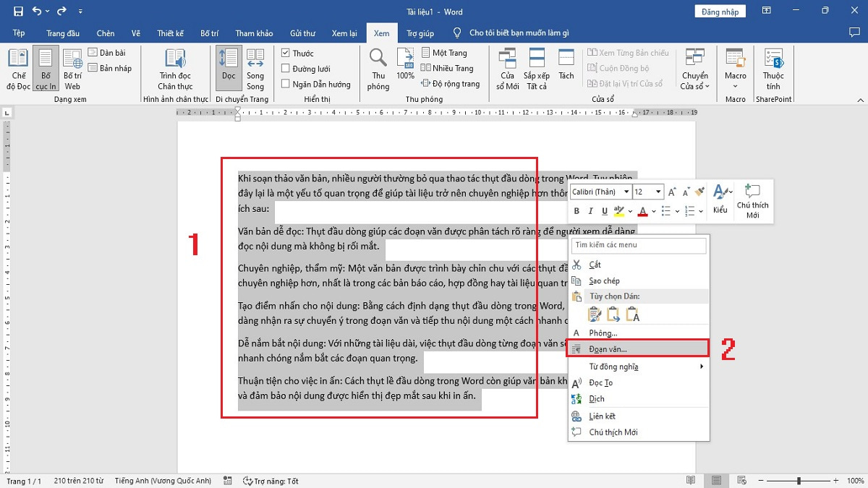868x488 pixels.
Task: Open the Kiểu styles dropdown
Action: click(720, 200)
